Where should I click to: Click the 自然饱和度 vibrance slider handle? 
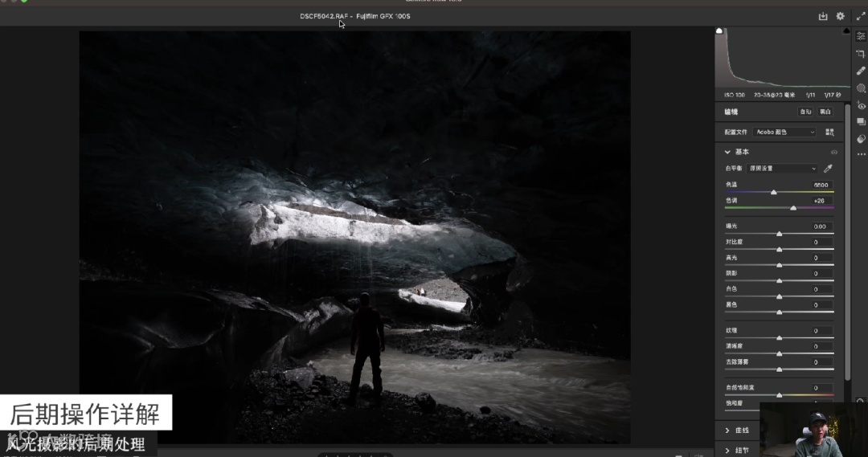coord(780,395)
